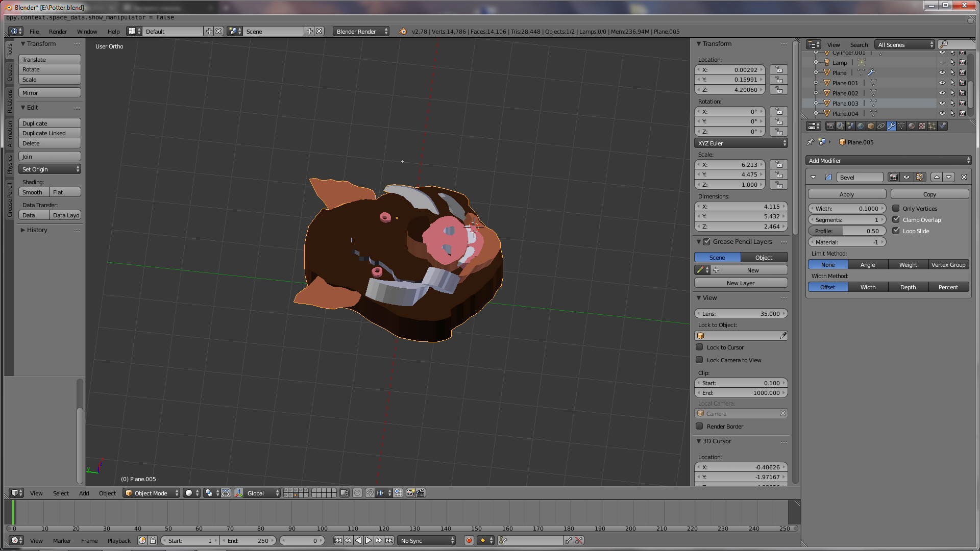Remove the Bevel modifier with X
980x551 pixels.
tap(964, 177)
